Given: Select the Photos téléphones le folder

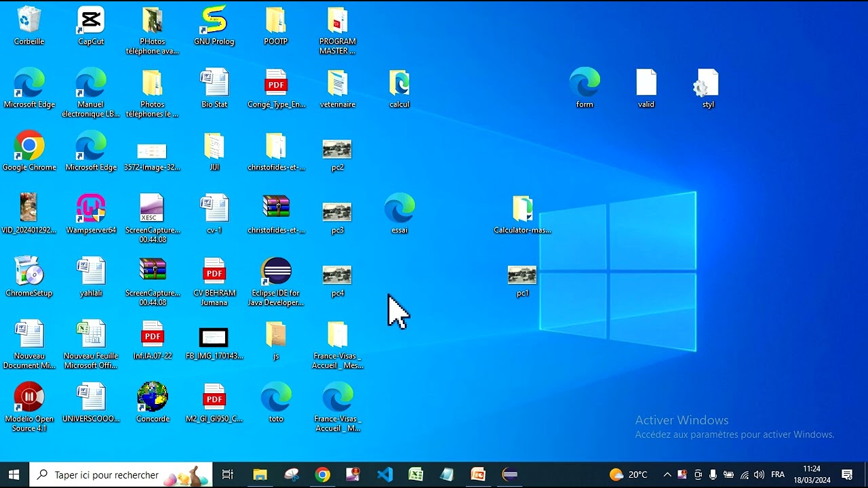Looking at the screenshot, I should [x=153, y=94].
